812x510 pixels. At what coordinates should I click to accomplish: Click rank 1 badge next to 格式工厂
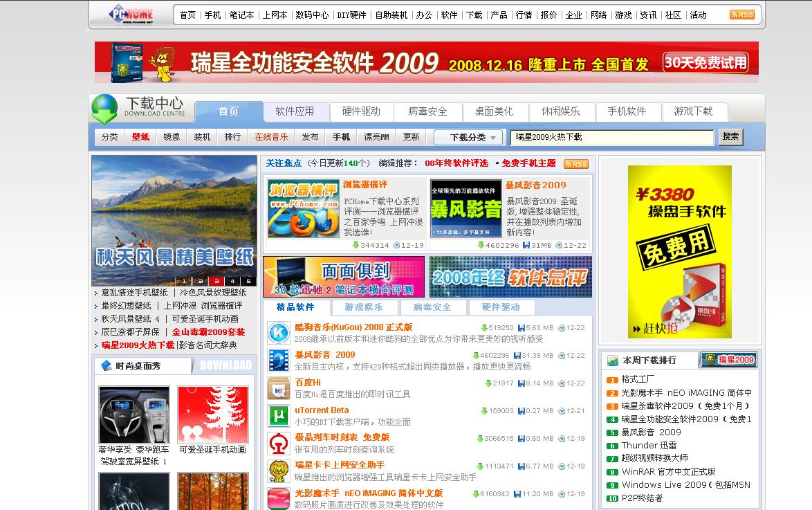[x=612, y=380]
